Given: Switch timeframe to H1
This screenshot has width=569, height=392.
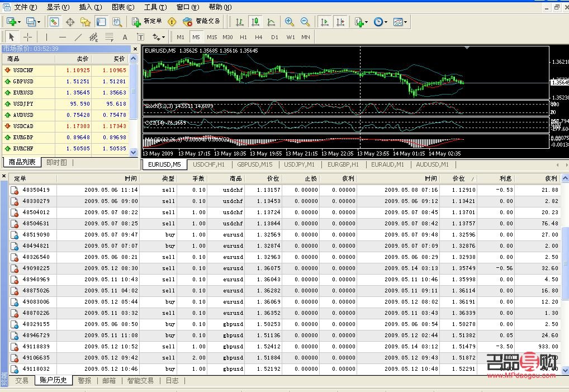Looking at the screenshot, I should tap(243, 37).
